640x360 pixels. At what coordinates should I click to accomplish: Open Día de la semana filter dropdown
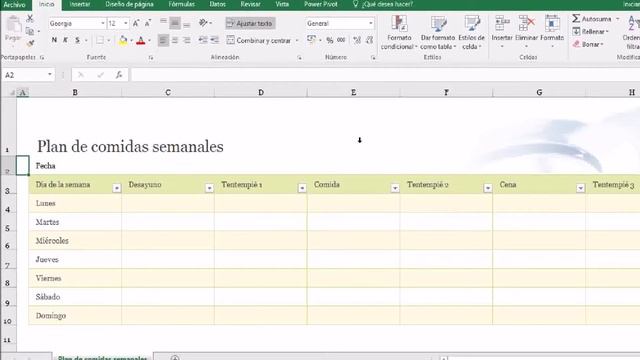pyautogui.click(x=117, y=188)
